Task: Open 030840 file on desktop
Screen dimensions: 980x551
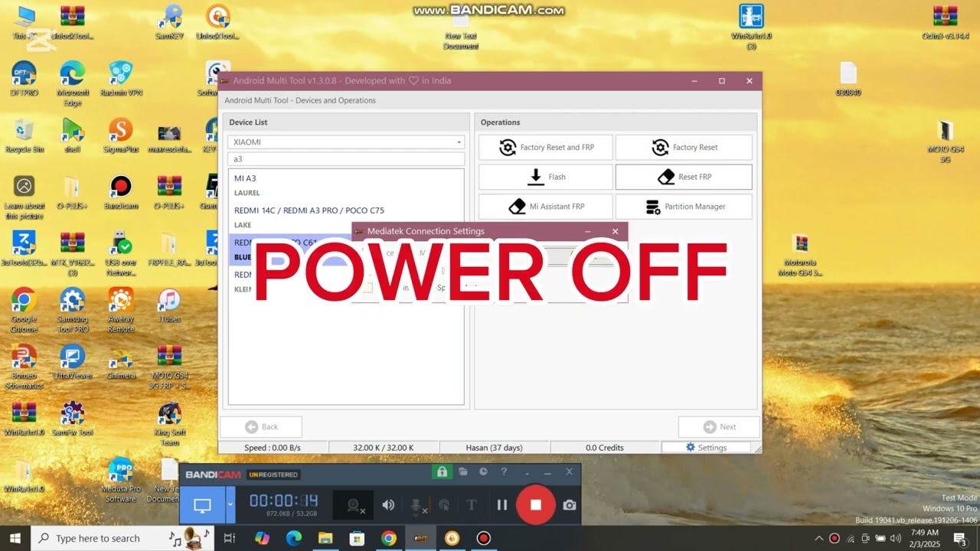Action: click(848, 79)
